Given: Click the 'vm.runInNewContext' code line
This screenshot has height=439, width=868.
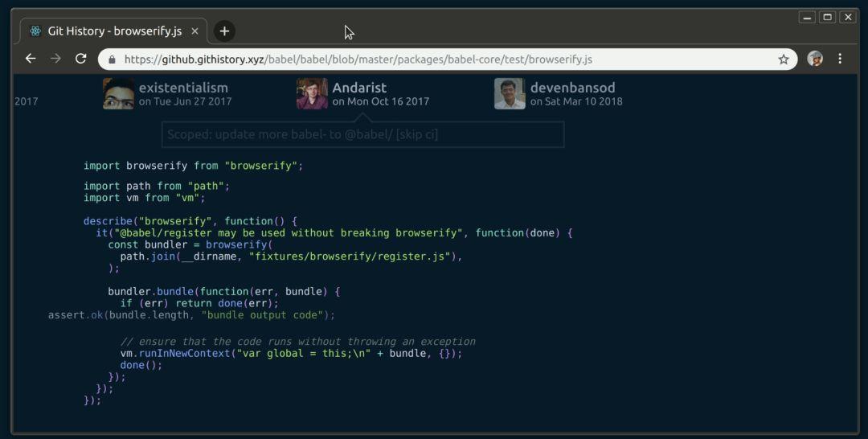Looking at the screenshot, I should point(291,353).
